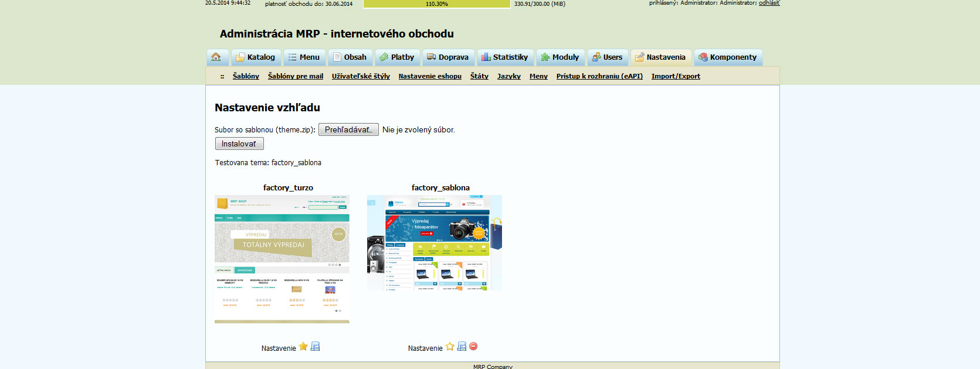The width and height of the screenshot is (980, 369).
Task: Open the home icon tab
Action: (x=217, y=57)
